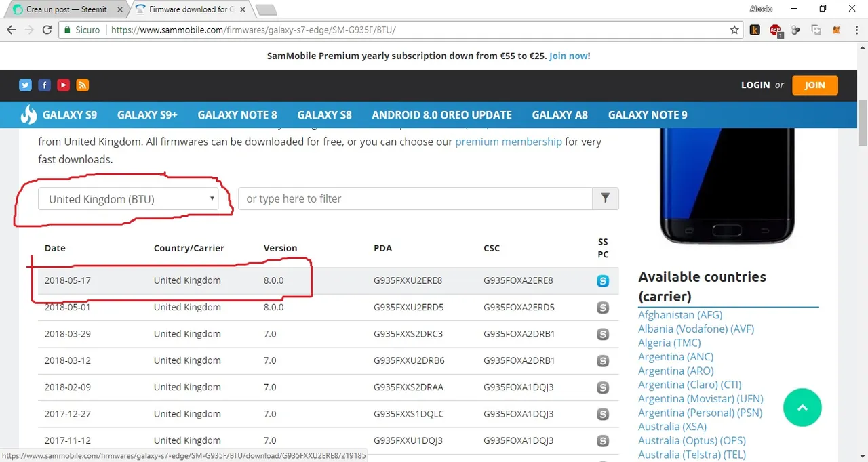Bookmark this page with the star icon
This screenshot has width=868, height=462.
[x=734, y=30]
